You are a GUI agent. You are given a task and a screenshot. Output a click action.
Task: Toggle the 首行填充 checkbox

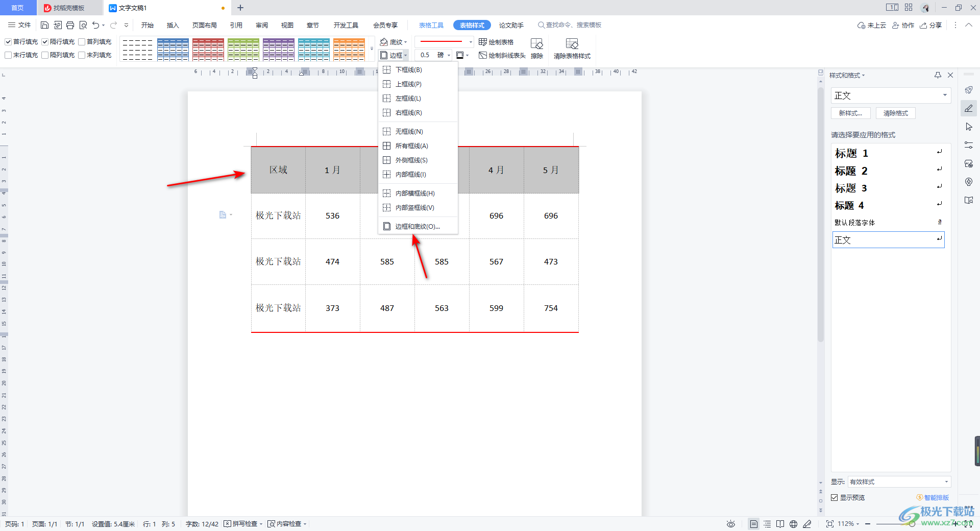(x=8, y=42)
